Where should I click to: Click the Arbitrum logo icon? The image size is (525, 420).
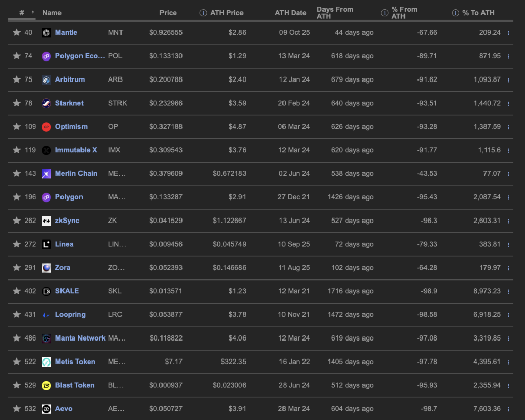(x=46, y=80)
